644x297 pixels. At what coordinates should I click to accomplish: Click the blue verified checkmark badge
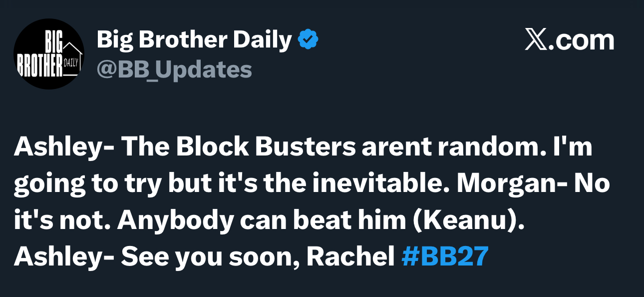[x=309, y=40]
